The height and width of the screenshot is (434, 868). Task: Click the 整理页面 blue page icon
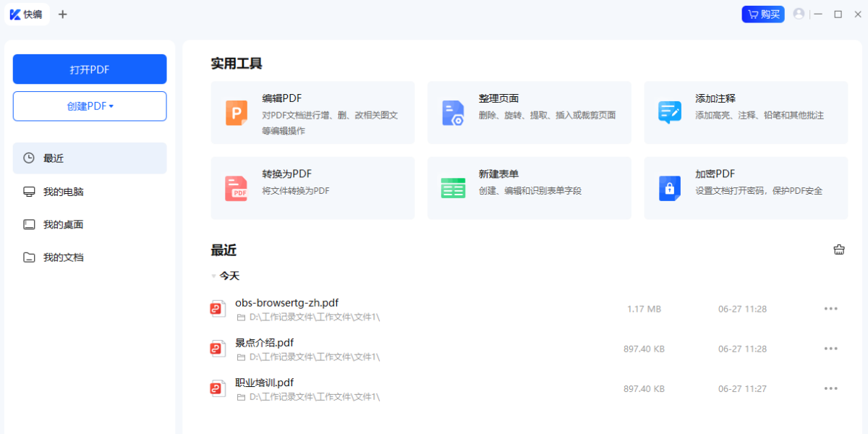(x=453, y=113)
